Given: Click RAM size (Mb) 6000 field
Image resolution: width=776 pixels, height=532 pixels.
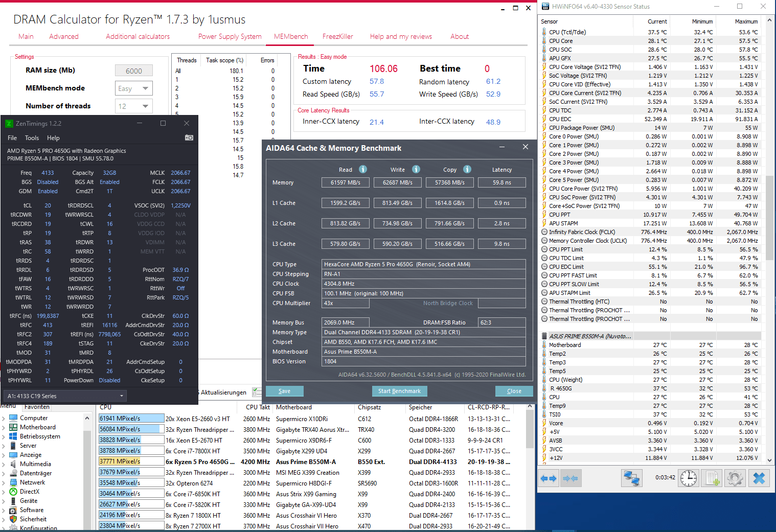Looking at the screenshot, I should point(134,71).
